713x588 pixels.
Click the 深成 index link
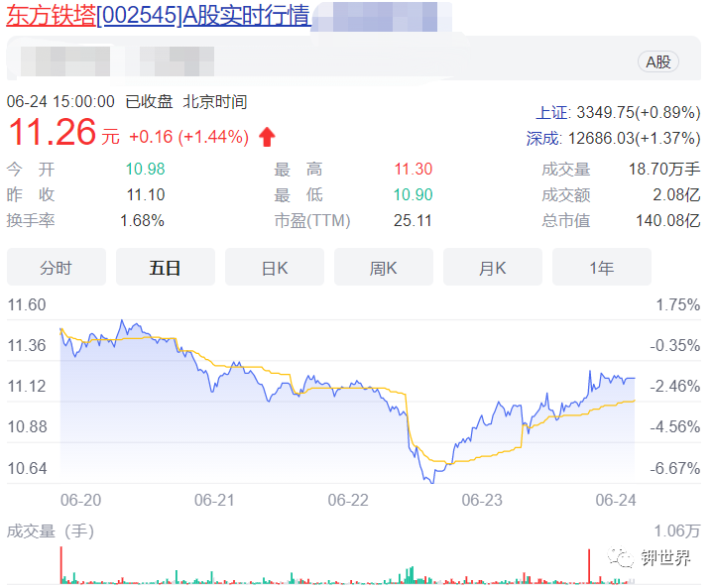(543, 138)
